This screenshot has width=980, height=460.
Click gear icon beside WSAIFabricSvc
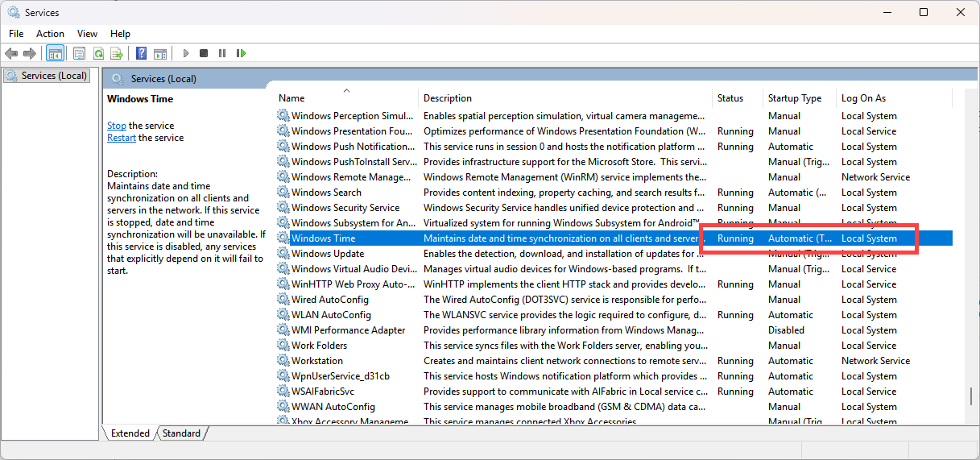(283, 392)
